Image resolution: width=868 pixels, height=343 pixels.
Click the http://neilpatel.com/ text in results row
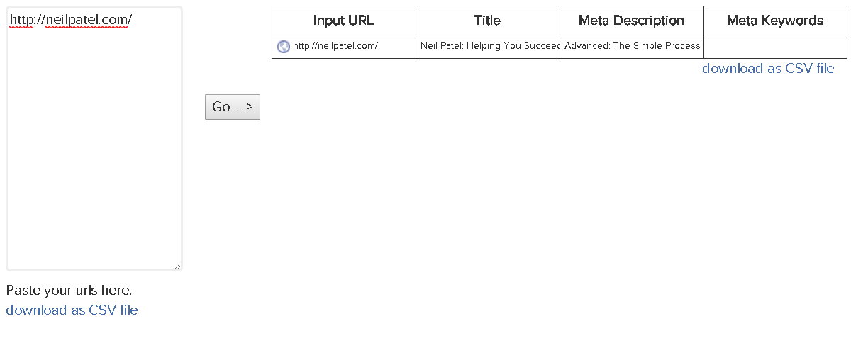pyautogui.click(x=335, y=46)
